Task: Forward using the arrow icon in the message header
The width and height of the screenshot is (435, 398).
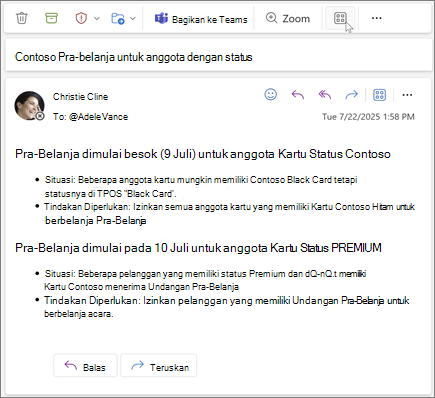Action: tap(351, 95)
